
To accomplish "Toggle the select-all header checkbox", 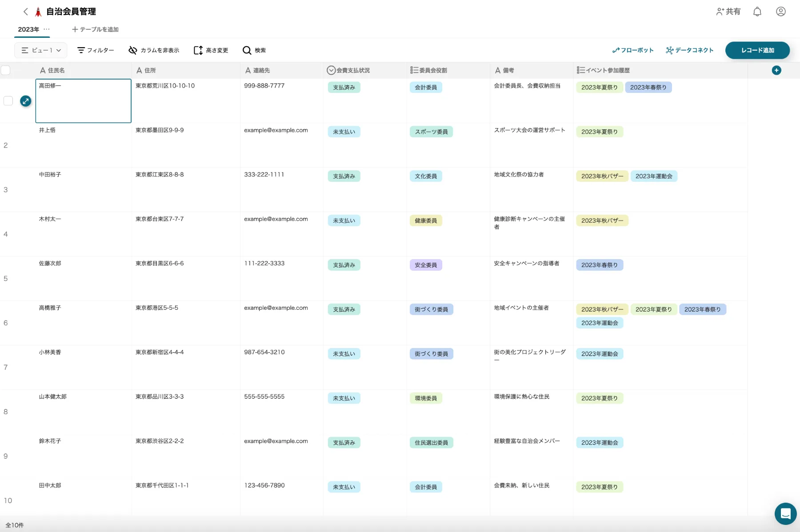I will pyautogui.click(x=6, y=70).
